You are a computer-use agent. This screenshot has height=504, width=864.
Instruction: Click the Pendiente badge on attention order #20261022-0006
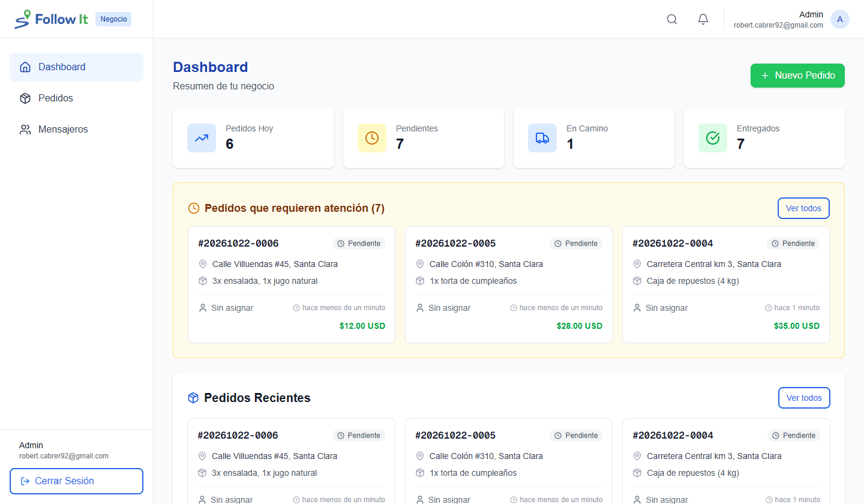[x=359, y=244]
